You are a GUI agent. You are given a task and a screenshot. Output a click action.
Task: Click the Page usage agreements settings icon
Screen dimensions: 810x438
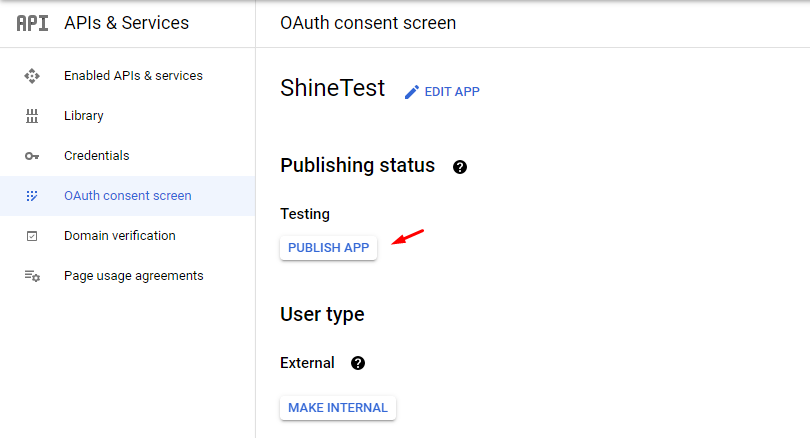(32, 276)
